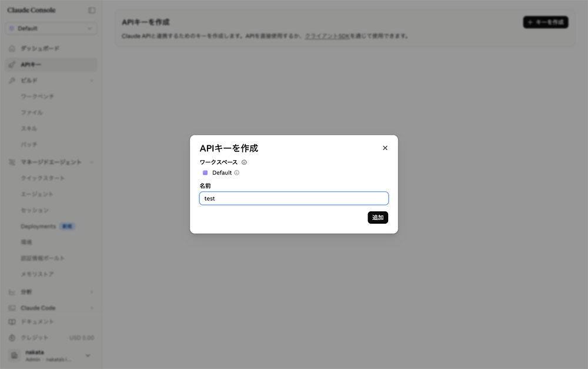Image resolution: width=588 pixels, height=369 pixels.
Task: Click the キーを作成 button at top right
Action: [546, 22]
